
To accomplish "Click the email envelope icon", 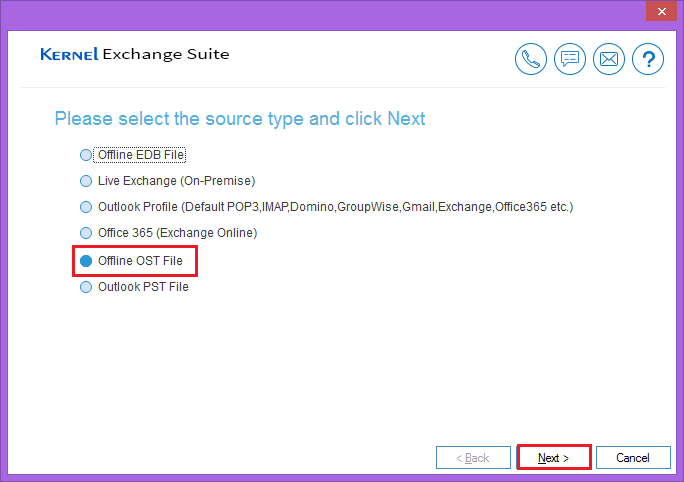I will 609,59.
